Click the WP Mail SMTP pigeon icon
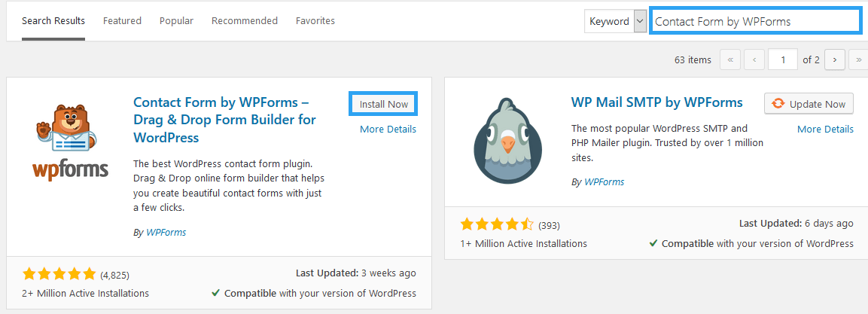This screenshot has height=314, width=868. tap(506, 141)
